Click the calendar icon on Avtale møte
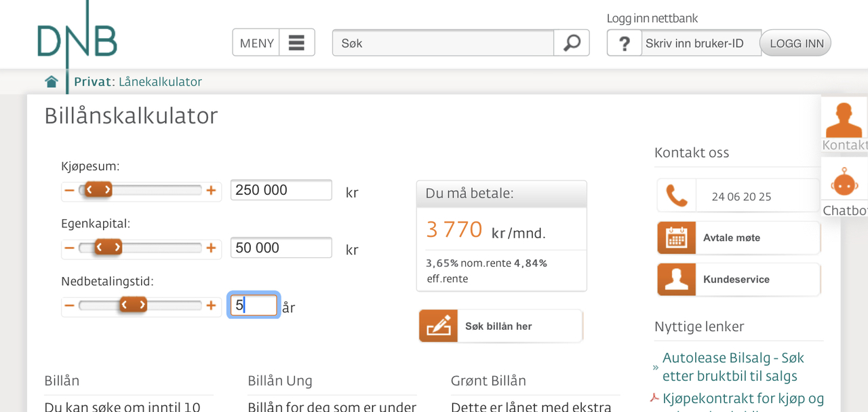 click(677, 238)
